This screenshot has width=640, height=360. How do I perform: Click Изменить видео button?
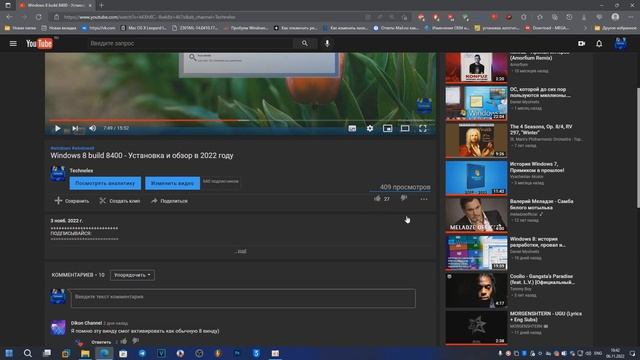(x=172, y=183)
